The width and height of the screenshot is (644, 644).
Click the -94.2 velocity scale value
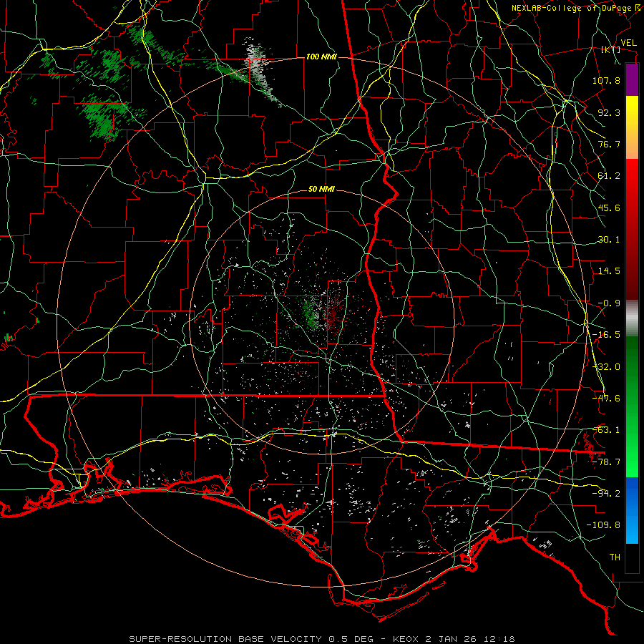pyautogui.click(x=606, y=494)
